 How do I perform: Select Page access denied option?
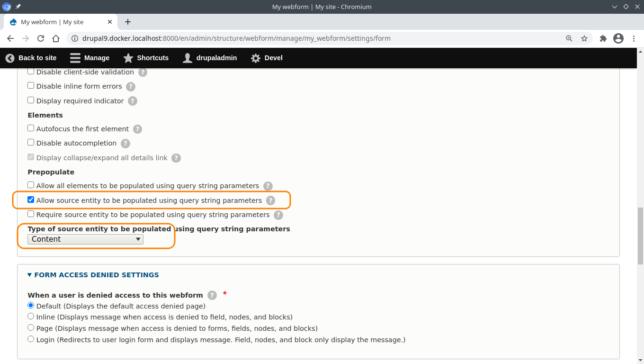tap(31, 328)
